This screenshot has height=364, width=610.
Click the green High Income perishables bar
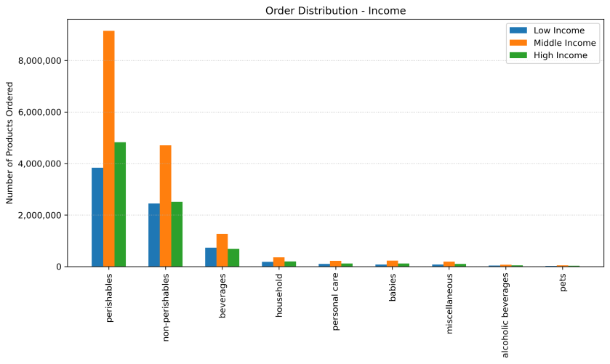click(120, 204)
